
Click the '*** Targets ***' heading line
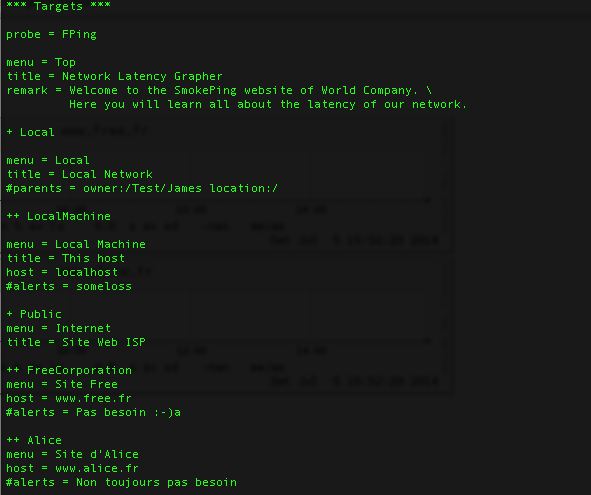tap(58, 6)
